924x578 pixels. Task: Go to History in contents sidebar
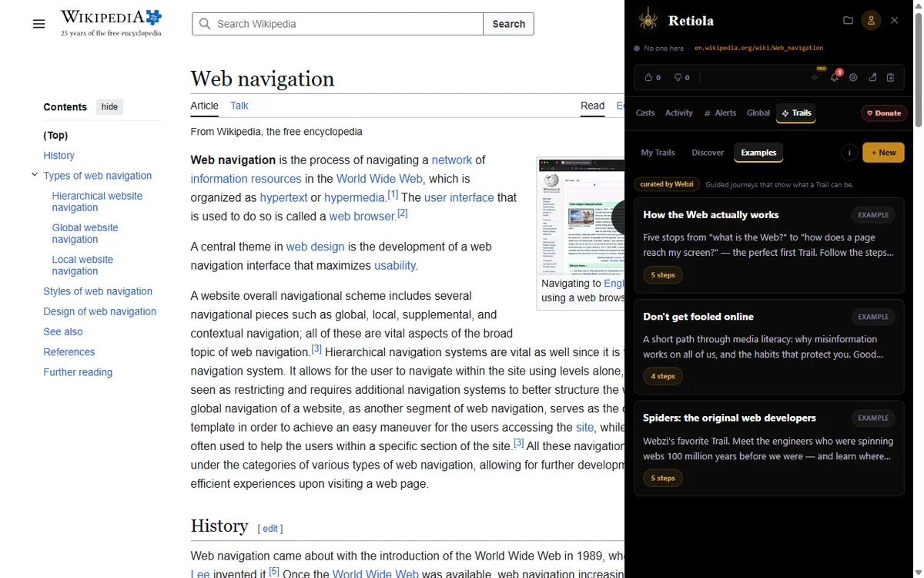[59, 155]
